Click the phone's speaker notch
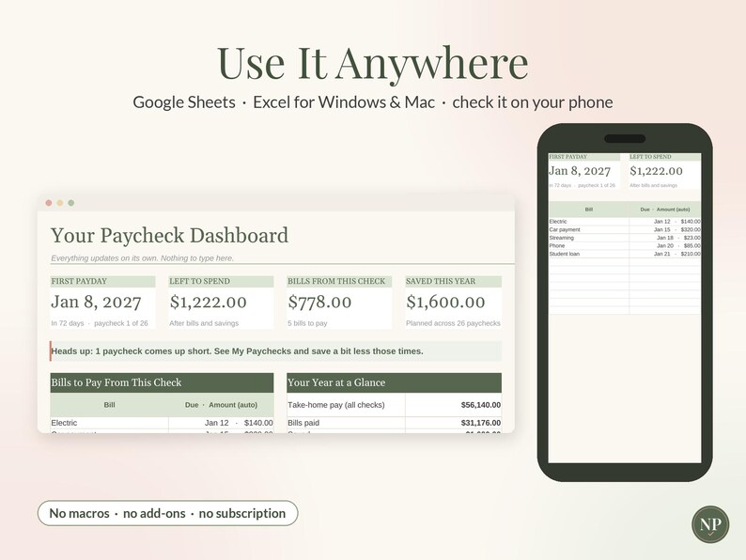The image size is (746, 560). tap(625, 138)
